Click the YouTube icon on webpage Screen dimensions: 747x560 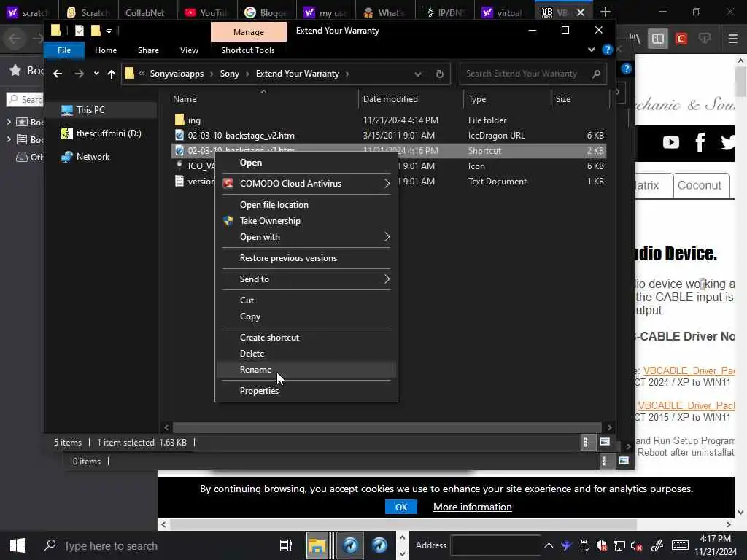pyautogui.click(x=671, y=142)
